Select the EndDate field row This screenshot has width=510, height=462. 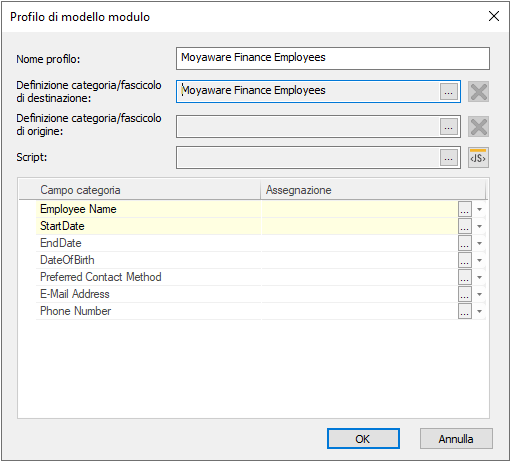tap(261, 243)
